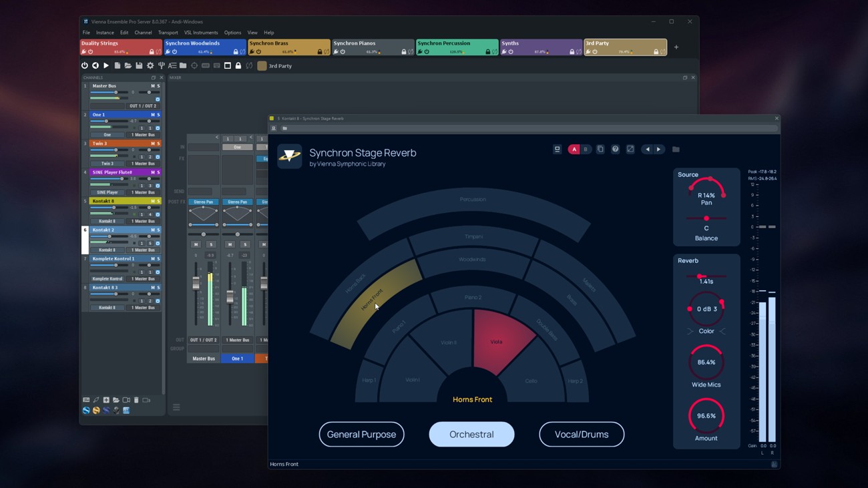Open the help question mark in Synchron Stage Reverb
Screen dimensions: 868x488
click(616, 149)
